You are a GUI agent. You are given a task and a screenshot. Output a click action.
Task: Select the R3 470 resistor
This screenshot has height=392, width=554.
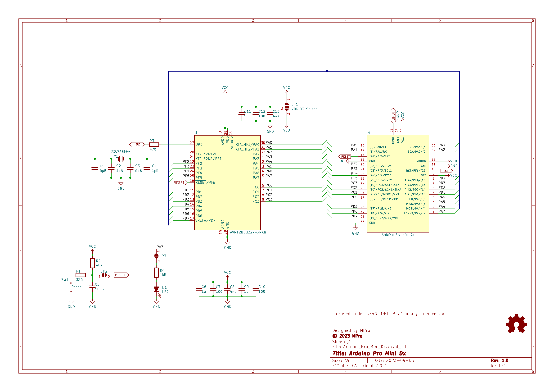154,144
